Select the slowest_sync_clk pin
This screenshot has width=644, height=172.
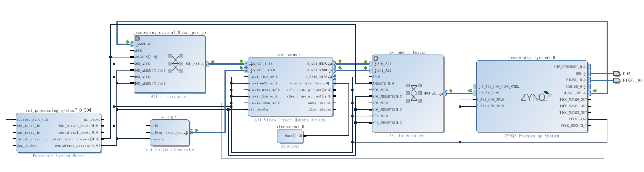tap(33, 120)
